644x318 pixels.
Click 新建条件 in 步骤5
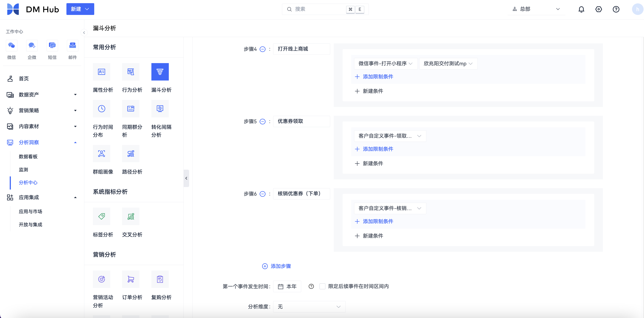tap(369, 163)
